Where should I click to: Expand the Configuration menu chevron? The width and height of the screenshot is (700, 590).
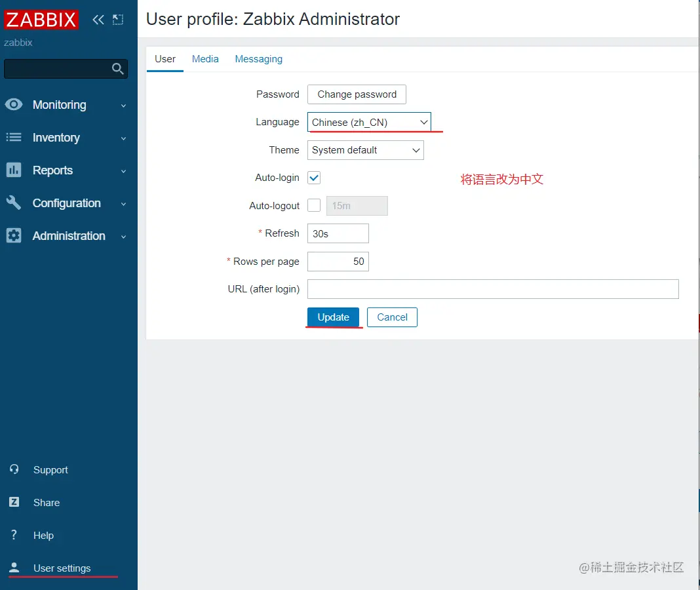124,204
